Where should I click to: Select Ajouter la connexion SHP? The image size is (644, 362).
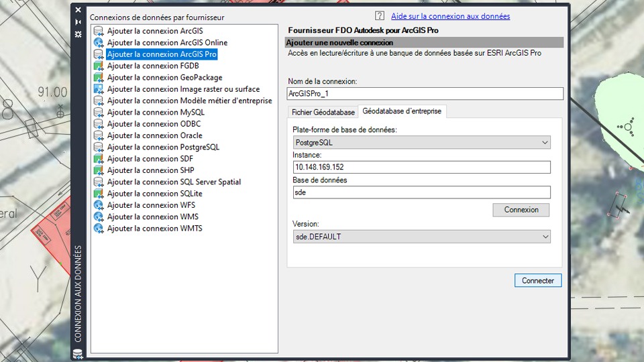tap(150, 170)
